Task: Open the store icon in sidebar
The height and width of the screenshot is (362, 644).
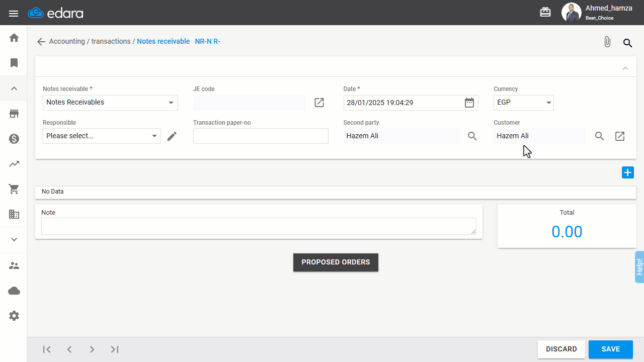Action: [14, 114]
